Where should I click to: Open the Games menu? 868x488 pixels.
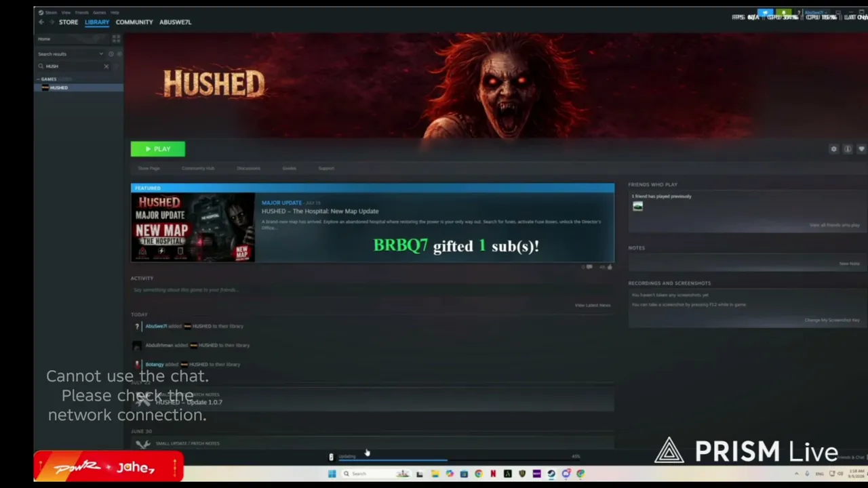pos(100,12)
